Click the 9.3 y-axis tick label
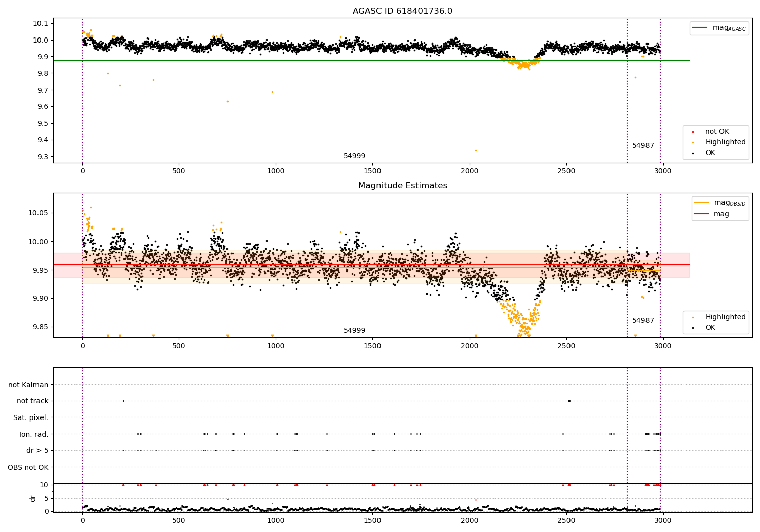The height and width of the screenshot is (532, 760). pyautogui.click(x=42, y=157)
